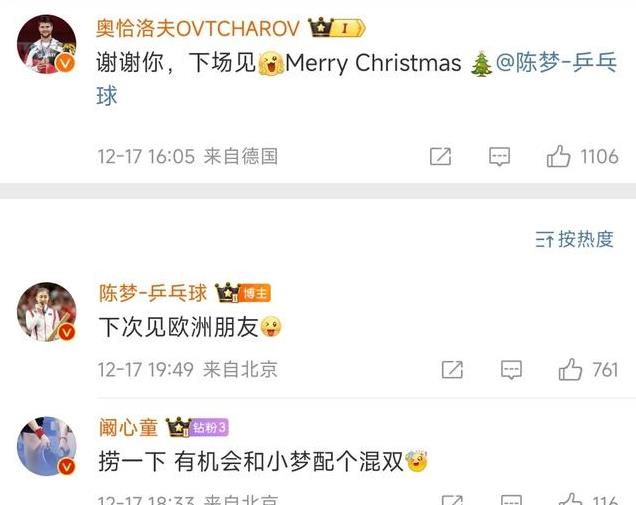View 陈梦-乒乓球's avatar profile
The image size is (636, 505).
click(46, 312)
